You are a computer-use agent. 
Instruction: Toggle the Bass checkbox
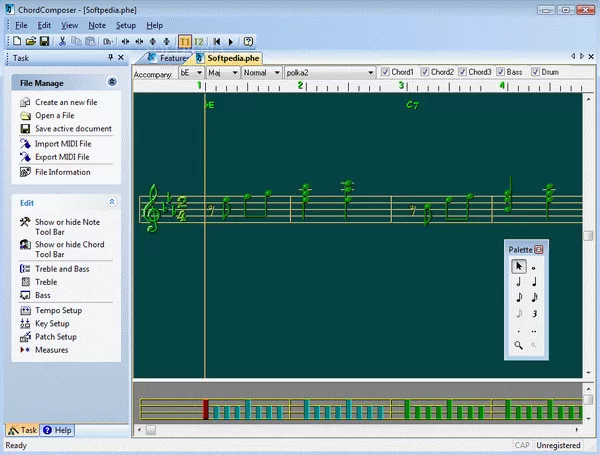click(501, 72)
